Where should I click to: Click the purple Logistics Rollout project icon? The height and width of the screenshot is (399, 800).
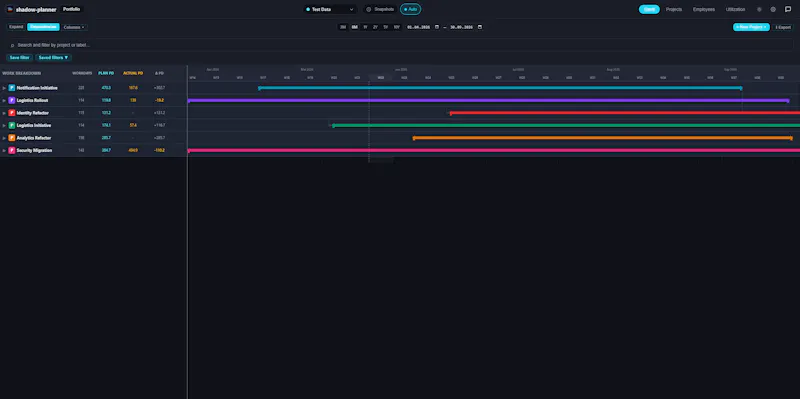(x=12, y=101)
